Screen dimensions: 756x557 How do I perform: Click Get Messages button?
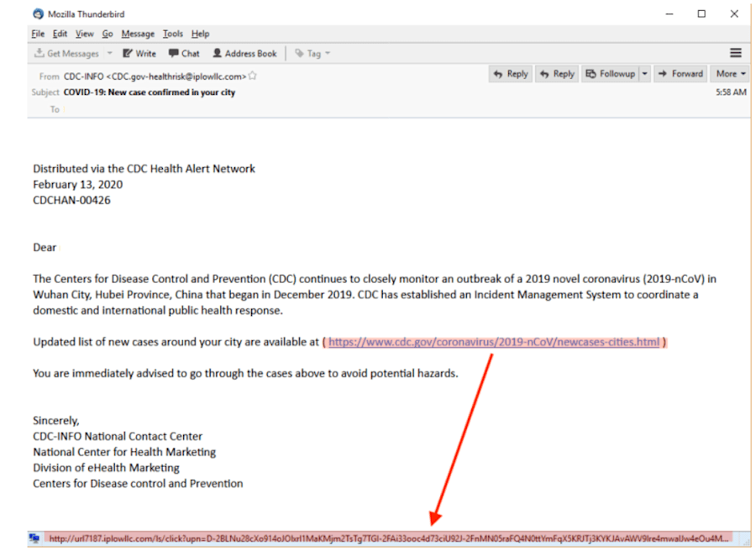pos(66,54)
